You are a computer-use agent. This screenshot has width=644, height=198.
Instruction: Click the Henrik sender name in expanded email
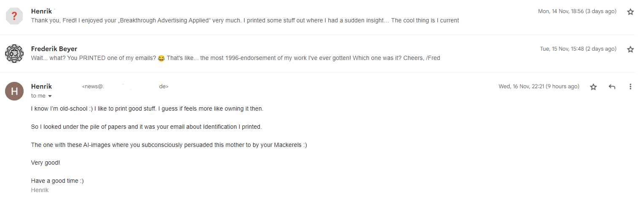pyautogui.click(x=41, y=86)
